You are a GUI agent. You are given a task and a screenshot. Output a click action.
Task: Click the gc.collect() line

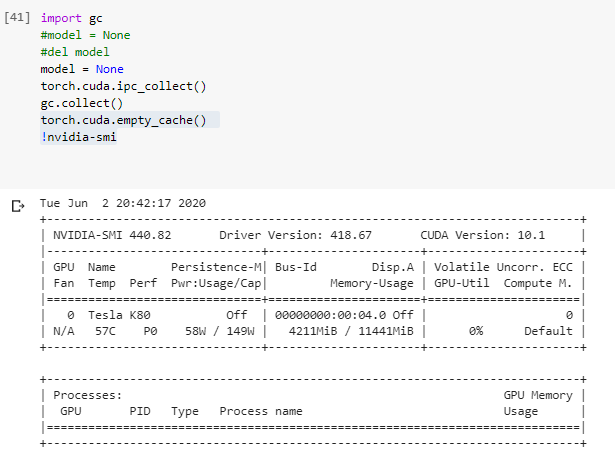pyautogui.click(x=82, y=103)
